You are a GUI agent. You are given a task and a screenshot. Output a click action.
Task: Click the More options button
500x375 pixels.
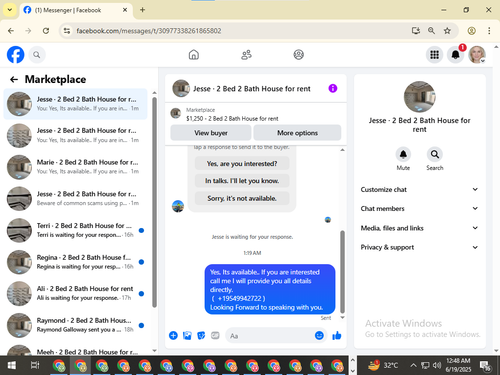coord(297,133)
